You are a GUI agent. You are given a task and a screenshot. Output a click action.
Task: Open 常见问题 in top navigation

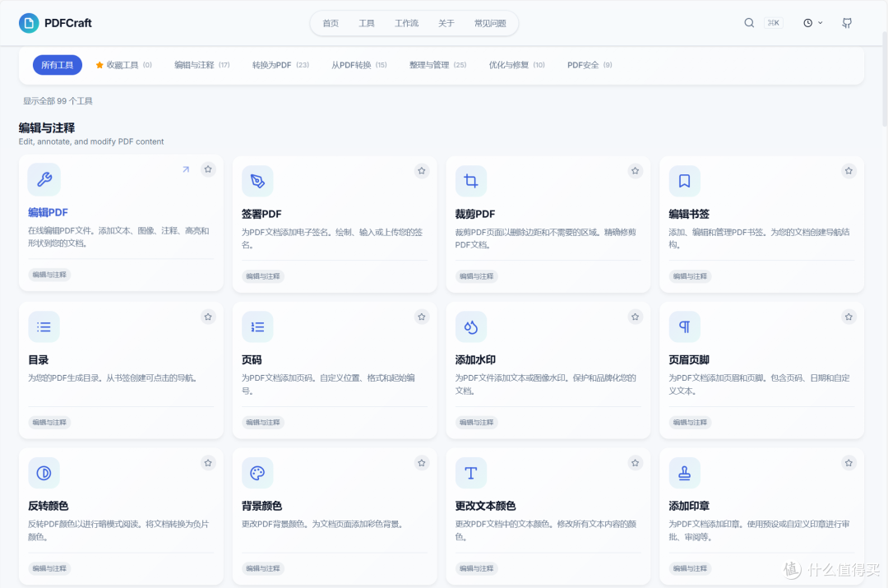(490, 23)
